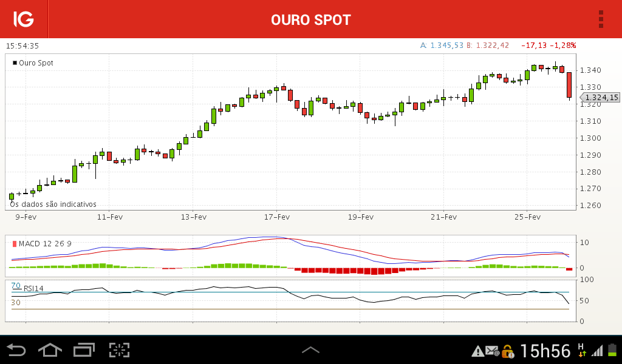Viewport: 622px width, 364px height.
Task: Tap the orange lock status icon
Action: tap(507, 351)
